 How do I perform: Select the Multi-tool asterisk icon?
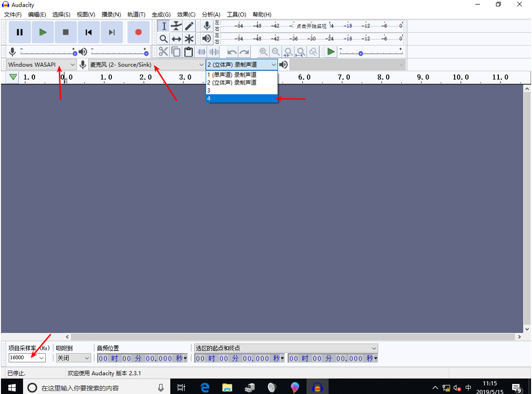pyautogui.click(x=189, y=39)
